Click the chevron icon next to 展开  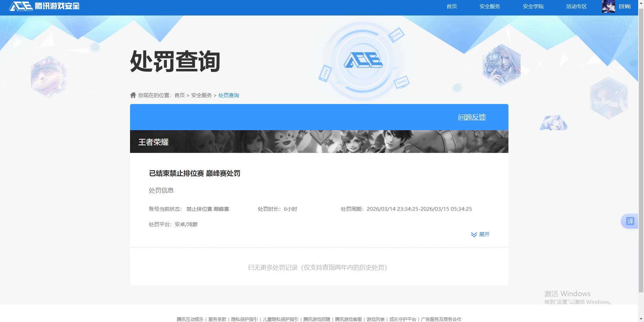point(473,235)
